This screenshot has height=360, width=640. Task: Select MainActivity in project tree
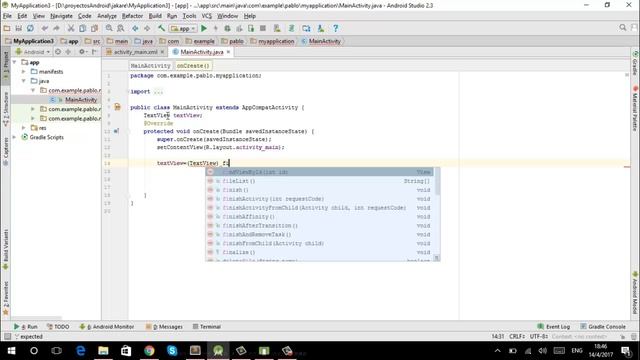81,100
